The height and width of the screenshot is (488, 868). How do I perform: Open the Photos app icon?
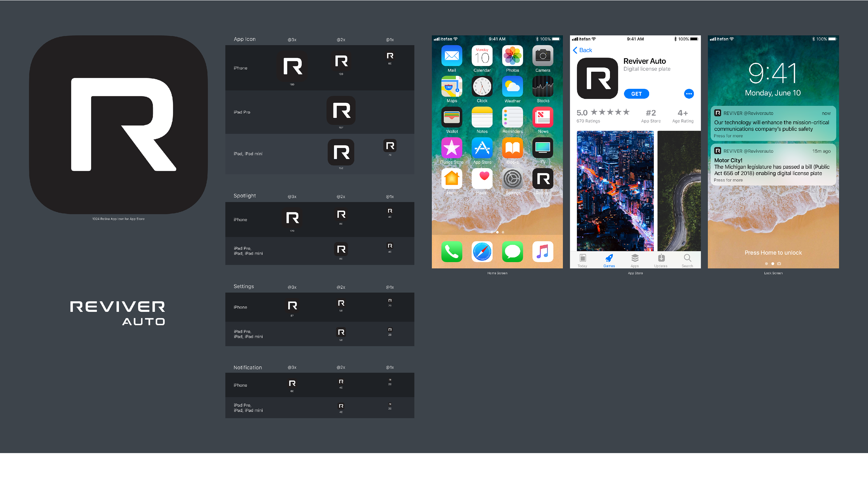[512, 56]
